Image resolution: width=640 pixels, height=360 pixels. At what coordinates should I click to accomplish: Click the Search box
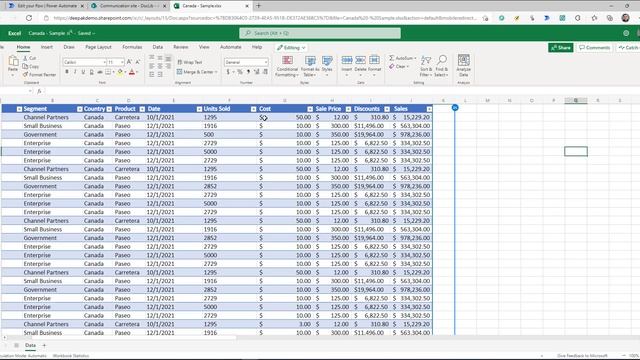point(320,33)
